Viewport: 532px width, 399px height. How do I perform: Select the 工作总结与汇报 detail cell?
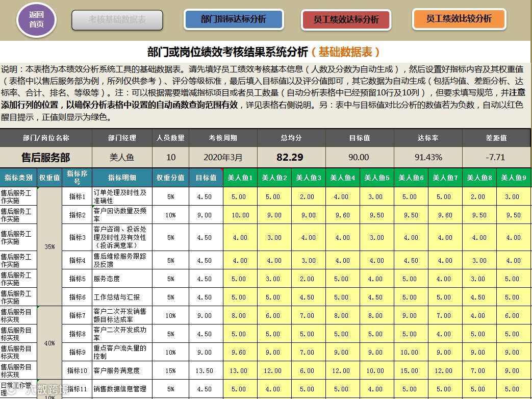(x=122, y=297)
